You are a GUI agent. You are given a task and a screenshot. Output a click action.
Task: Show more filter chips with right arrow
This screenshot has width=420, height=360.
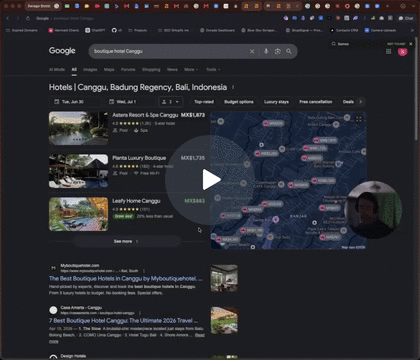point(361,102)
